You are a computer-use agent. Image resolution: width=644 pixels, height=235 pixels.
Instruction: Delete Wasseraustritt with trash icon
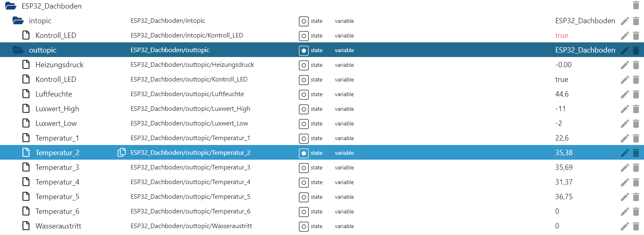click(x=636, y=226)
